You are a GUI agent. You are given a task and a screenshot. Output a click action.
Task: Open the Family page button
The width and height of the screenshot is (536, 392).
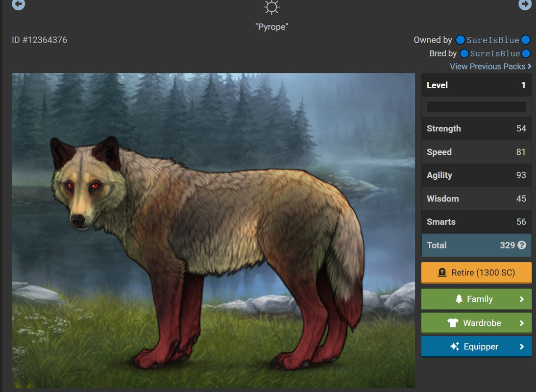tap(476, 299)
